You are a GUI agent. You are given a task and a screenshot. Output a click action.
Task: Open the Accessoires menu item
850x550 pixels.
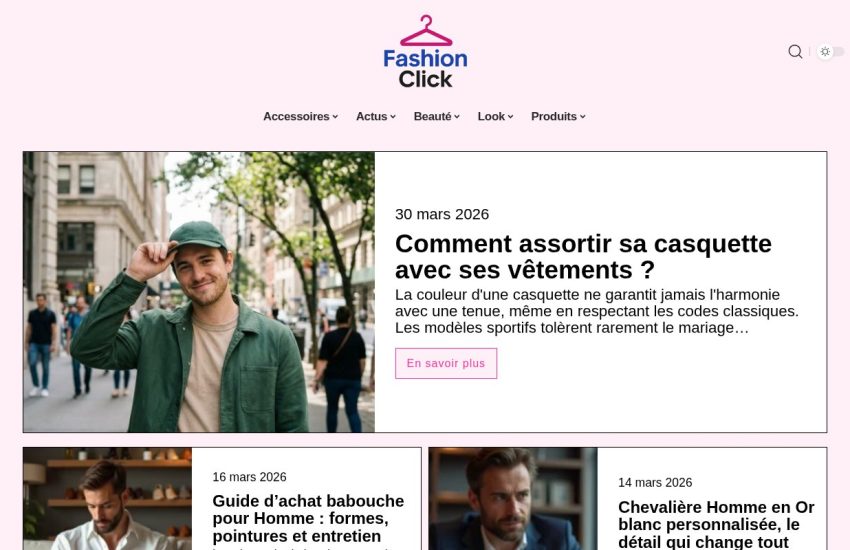point(296,117)
